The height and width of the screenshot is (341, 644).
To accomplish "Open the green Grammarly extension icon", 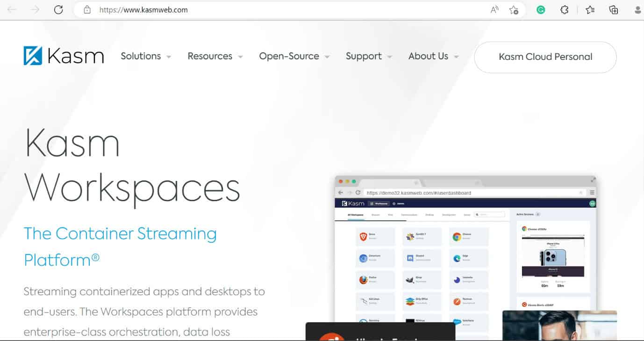I will tap(541, 10).
